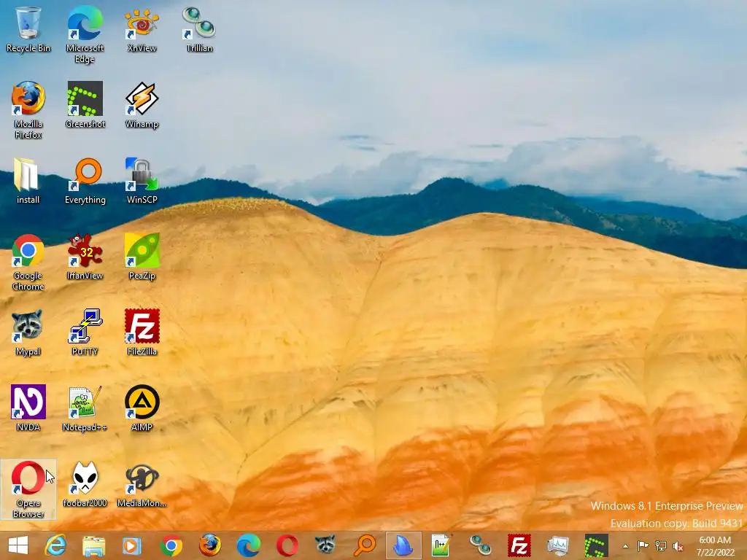Select the WinSCP desktop shortcut
The height and width of the screenshot is (560, 747).
(142, 181)
